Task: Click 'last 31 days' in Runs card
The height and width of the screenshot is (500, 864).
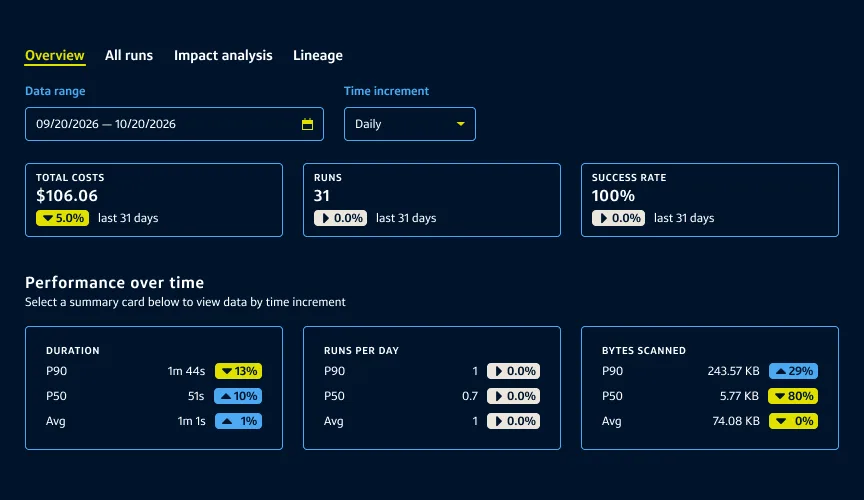Action: click(x=406, y=218)
